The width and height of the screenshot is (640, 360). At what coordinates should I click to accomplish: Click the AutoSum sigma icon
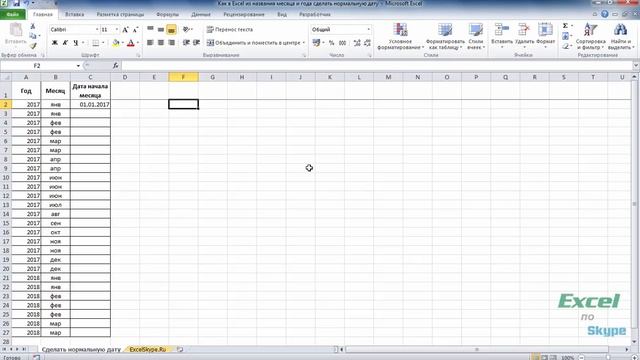tap(565, 26)
